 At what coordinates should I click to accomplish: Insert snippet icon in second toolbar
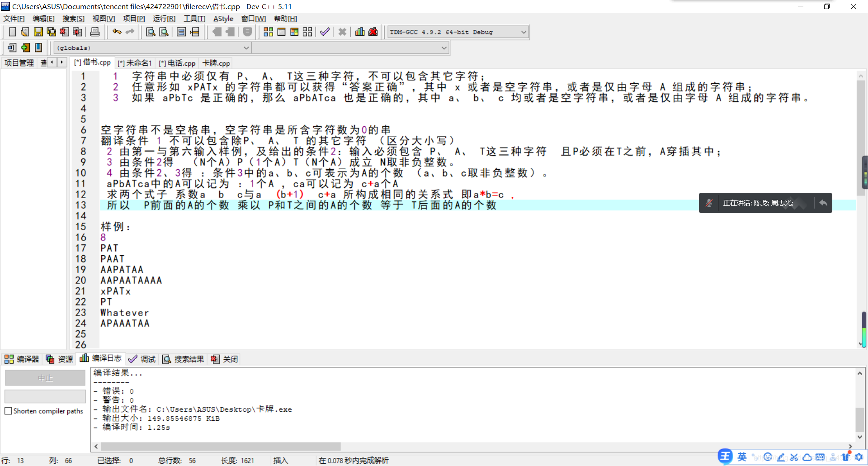click(x=12, y=48)
